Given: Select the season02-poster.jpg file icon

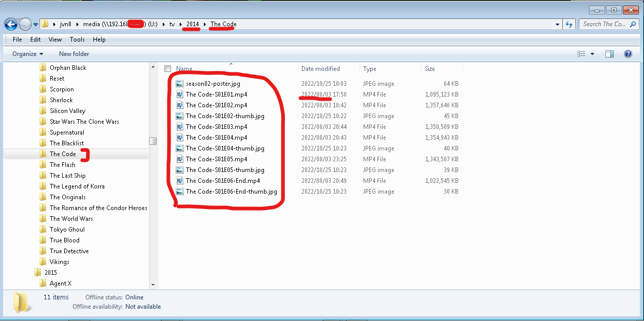Looking at the screenshot, I should click(179, 84).
